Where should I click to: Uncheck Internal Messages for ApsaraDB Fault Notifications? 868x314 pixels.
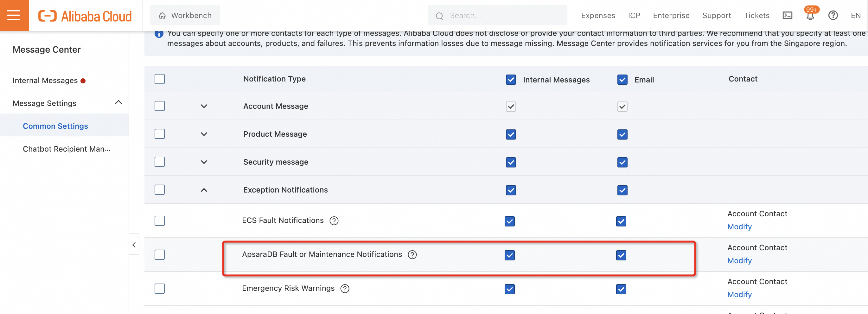[x=509, y=255]
